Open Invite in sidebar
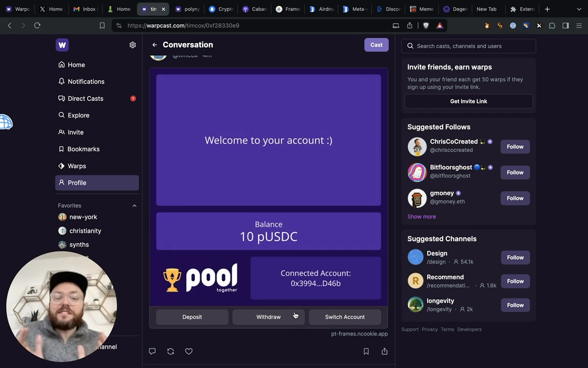The width and height of the screenshot is (588, 368). (97, 132)
